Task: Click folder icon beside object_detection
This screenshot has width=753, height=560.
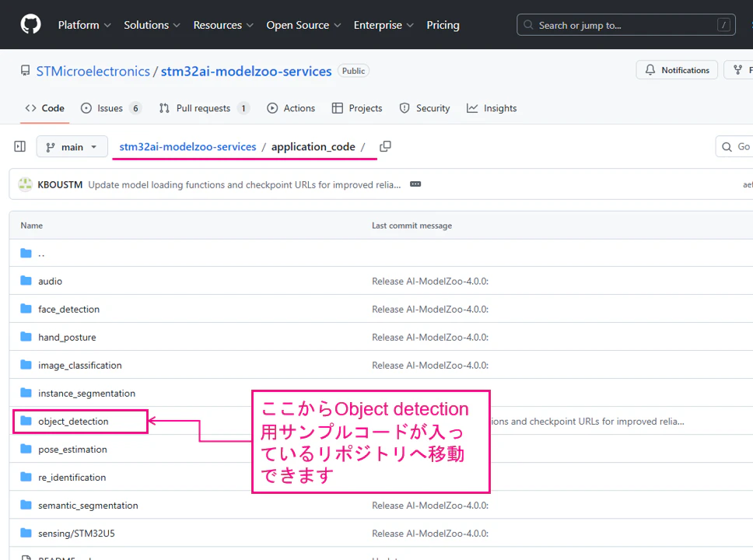Action: [x=26, y=421]
